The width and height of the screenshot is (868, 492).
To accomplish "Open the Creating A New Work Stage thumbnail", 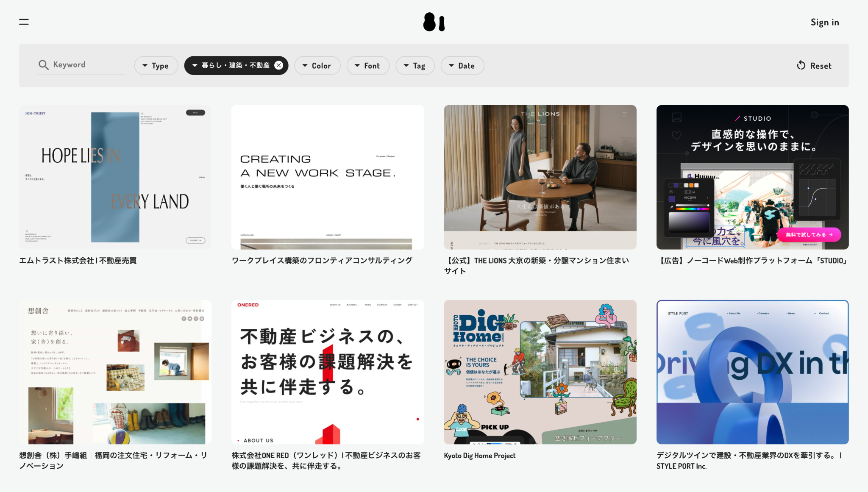I will click(327, 177).
